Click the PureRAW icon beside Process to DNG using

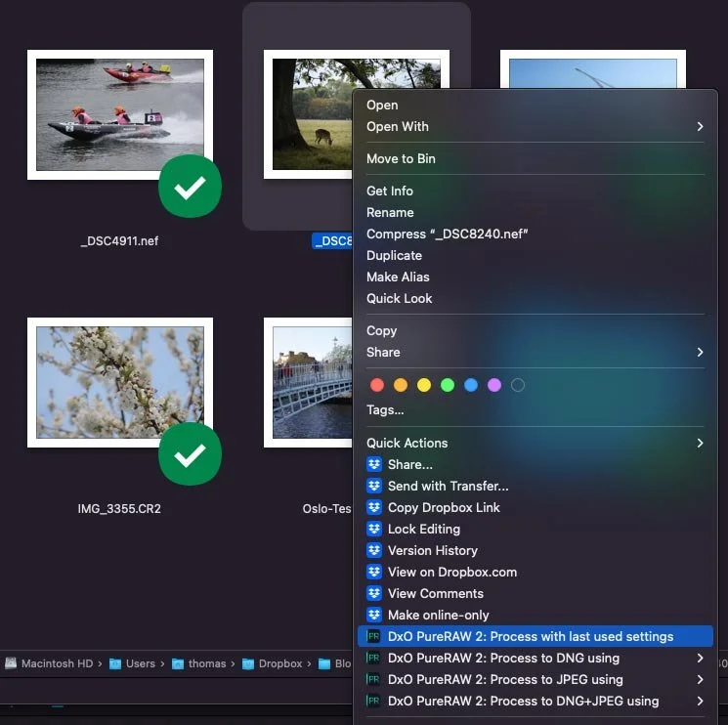[x=373, y=658]
